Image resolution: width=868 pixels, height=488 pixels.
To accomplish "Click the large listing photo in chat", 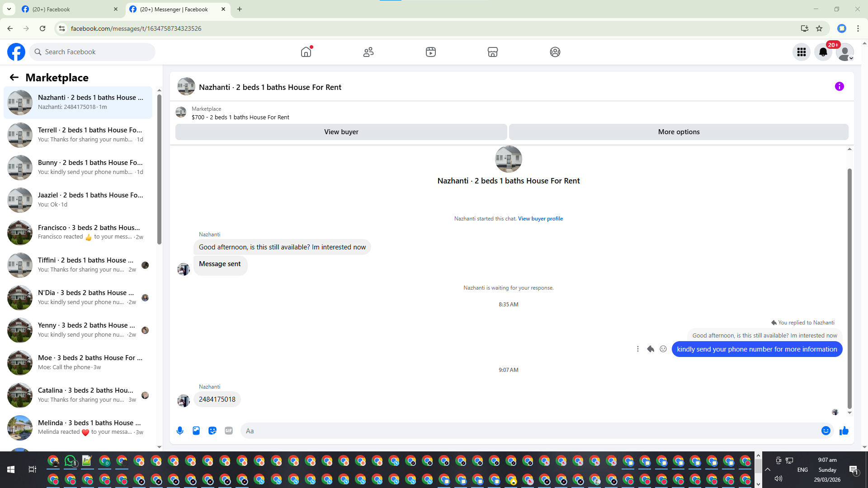I will (509, 159).
